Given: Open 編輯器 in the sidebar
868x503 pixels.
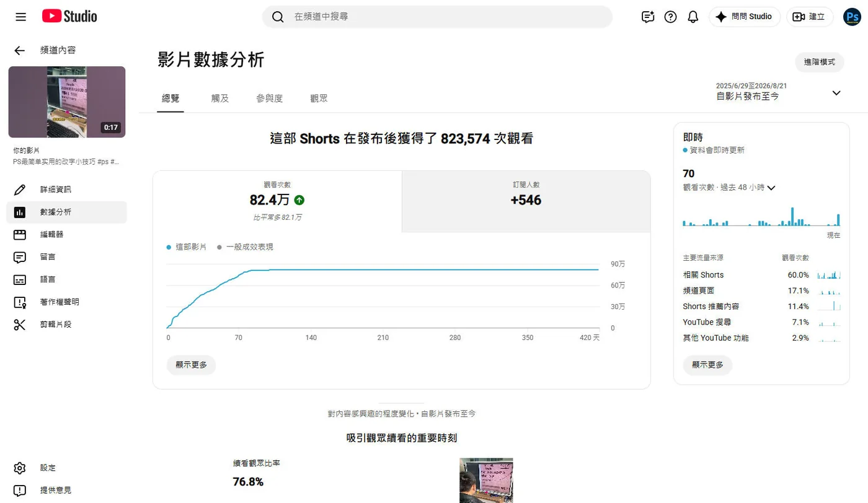Looking at the screenshot, I should point(67,234).
